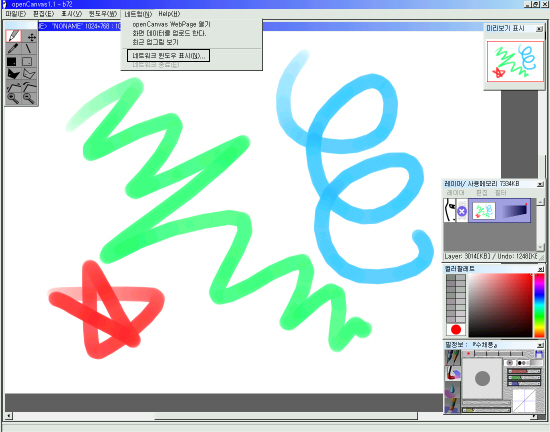Pick the water drop brush preset
Screen dimensions: 550x432
pyautogui.click(x=452, y=390)
